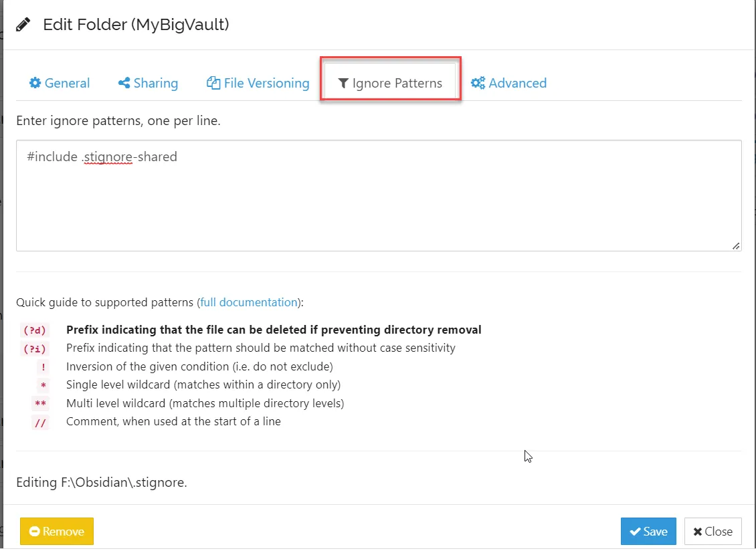The height and width of the screenshot is (557, 756).
Task: Click the minus-circle icon on Remove button
Action: pos(35,532)
